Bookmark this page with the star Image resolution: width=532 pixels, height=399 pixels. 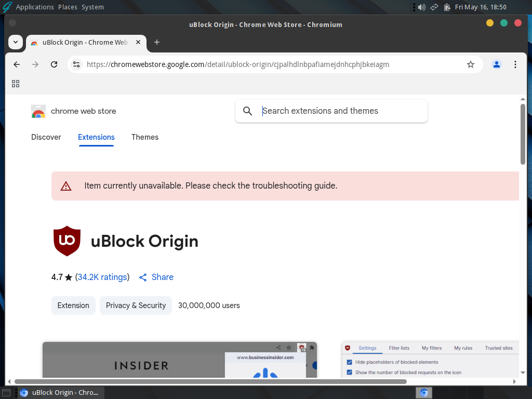[x=471, y=64]
